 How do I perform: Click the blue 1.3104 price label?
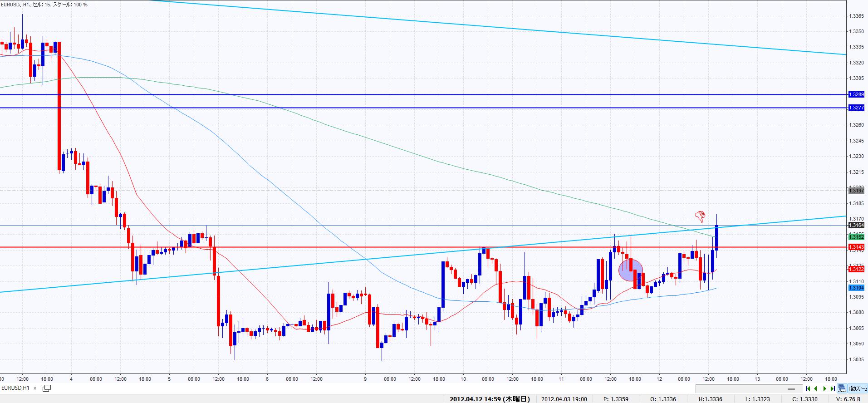856,288
